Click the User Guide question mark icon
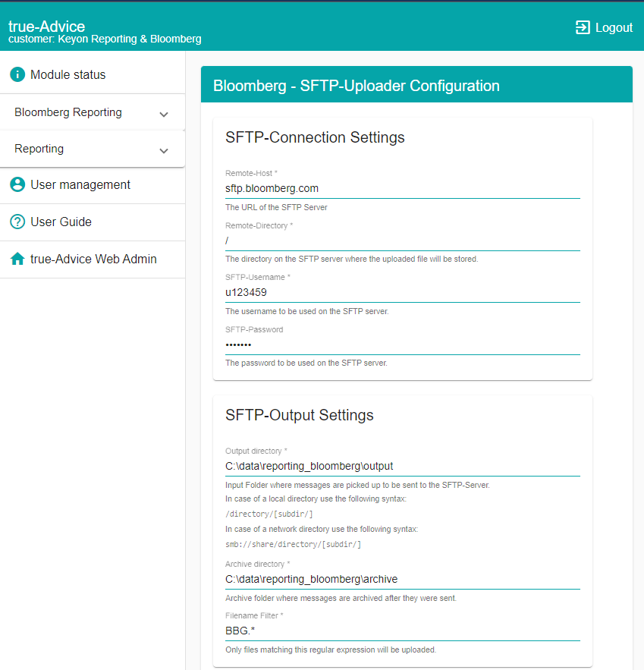 point(17,222)
